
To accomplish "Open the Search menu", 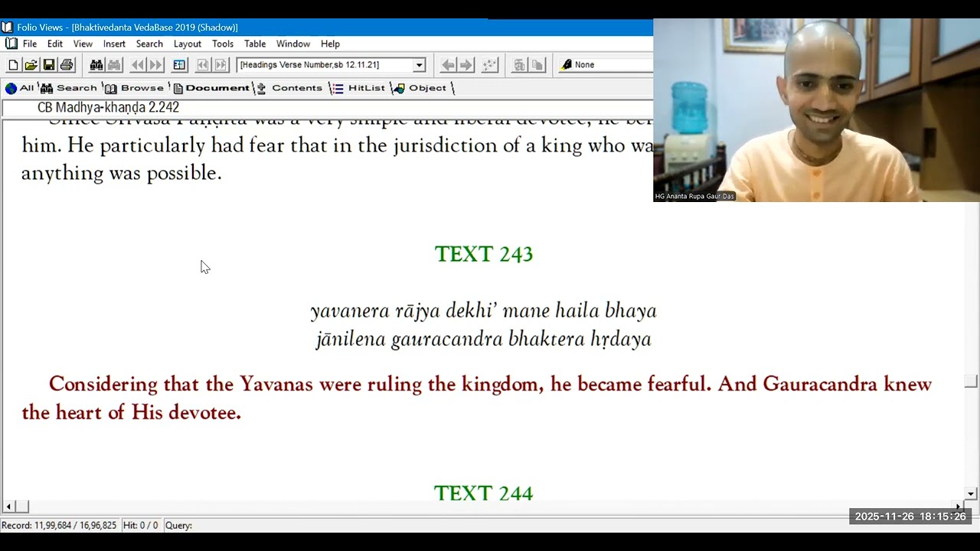I will 149,44.
